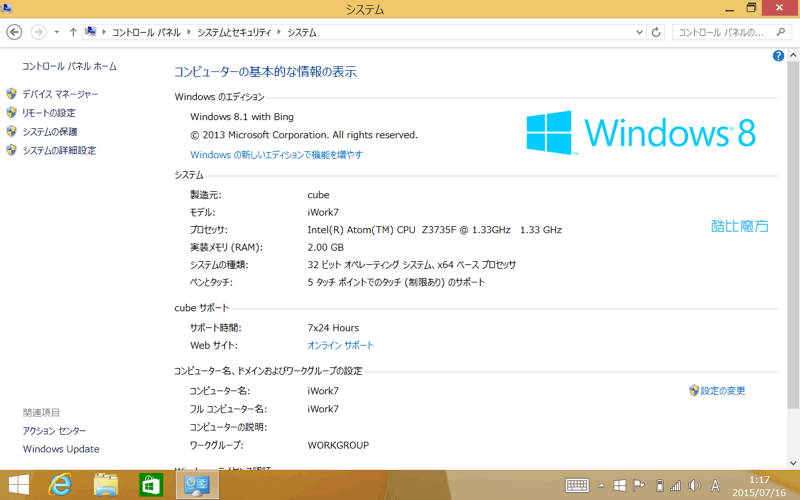Screen dimensions: 800x500
Task: Open the touch keyboard from the taskbar
Action: (577, 485)
